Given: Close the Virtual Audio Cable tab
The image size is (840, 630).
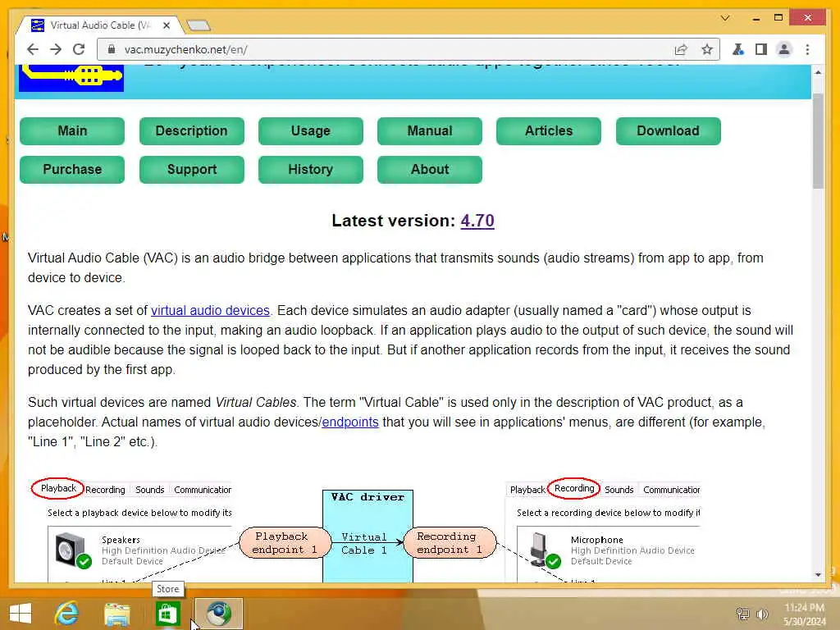Looking at the screenshot, I should [167, 25].
